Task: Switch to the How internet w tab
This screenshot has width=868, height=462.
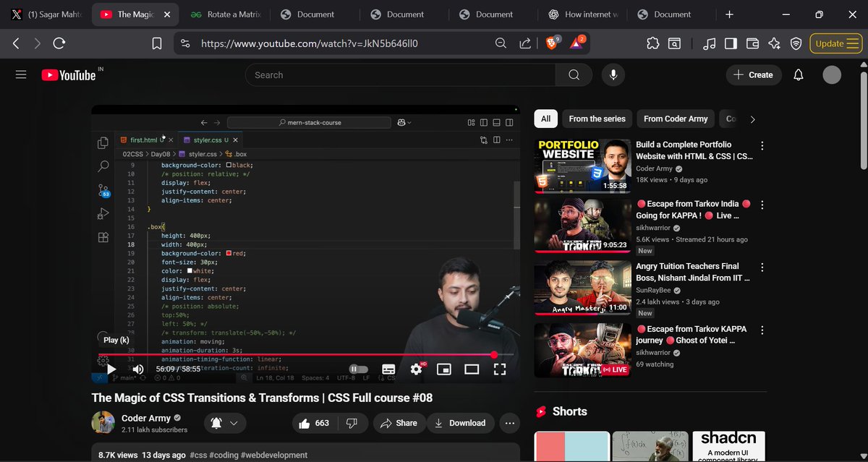Action: click(x=583, y=14)
